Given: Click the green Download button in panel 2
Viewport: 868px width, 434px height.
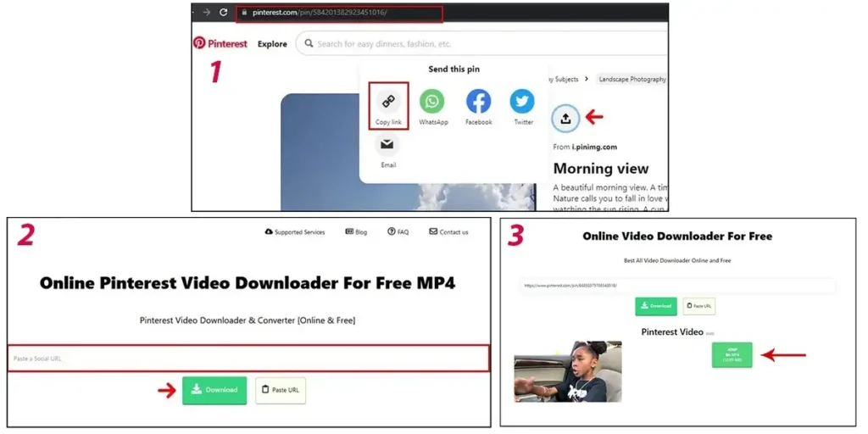Looking at the screenshot, I should tap(214, 390).
